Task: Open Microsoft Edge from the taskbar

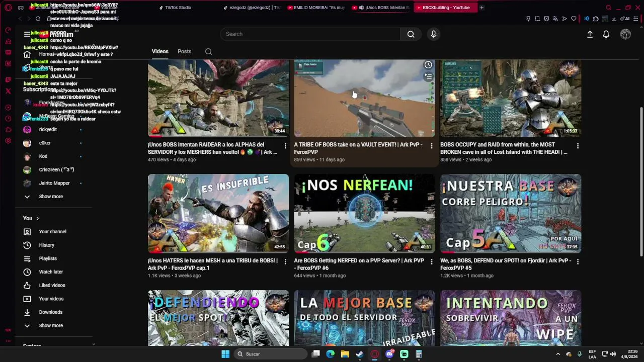Action: coord(330,354)
